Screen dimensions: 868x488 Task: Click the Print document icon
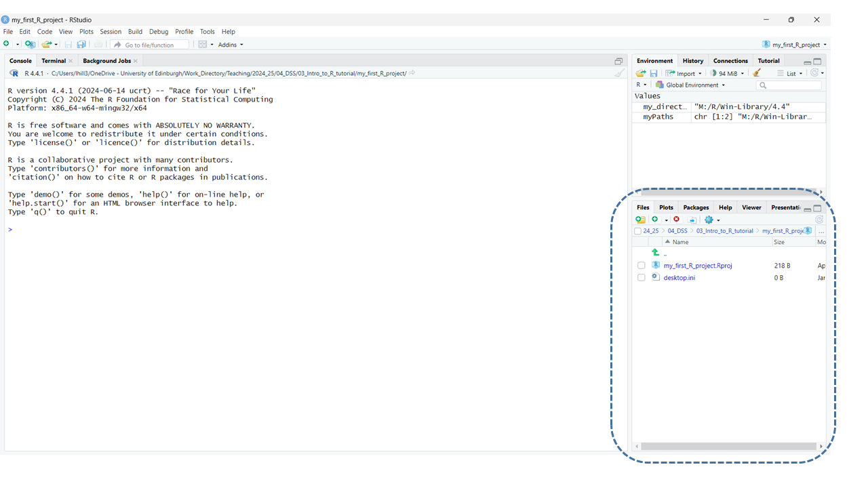[x=98, y=45]
